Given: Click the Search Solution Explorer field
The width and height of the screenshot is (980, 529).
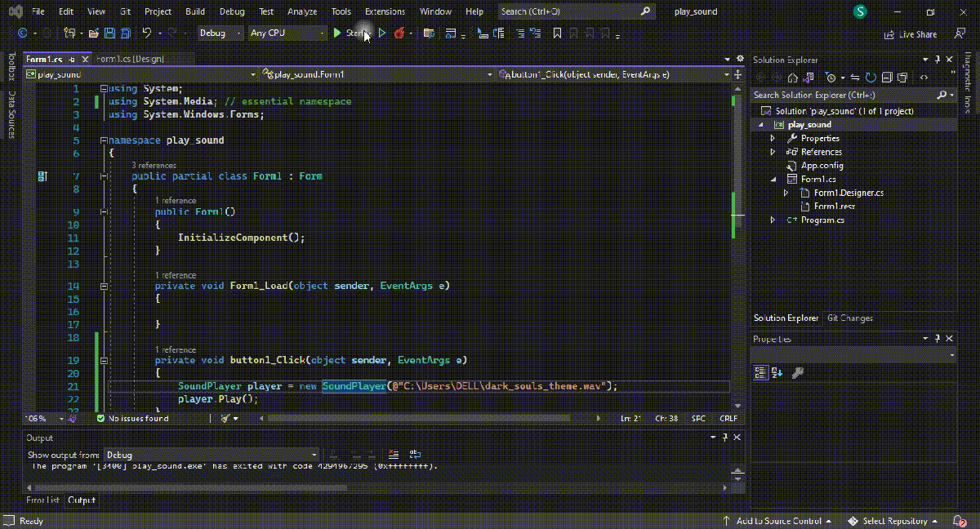Looking at the screenshot, I should 841,96.
